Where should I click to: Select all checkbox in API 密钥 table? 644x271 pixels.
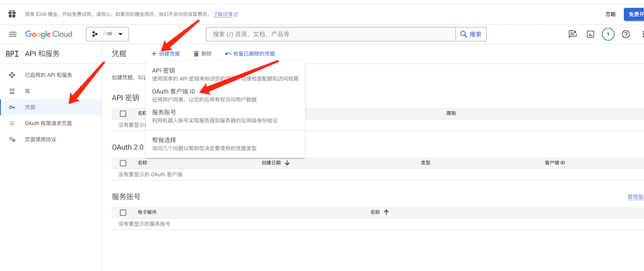123,113
